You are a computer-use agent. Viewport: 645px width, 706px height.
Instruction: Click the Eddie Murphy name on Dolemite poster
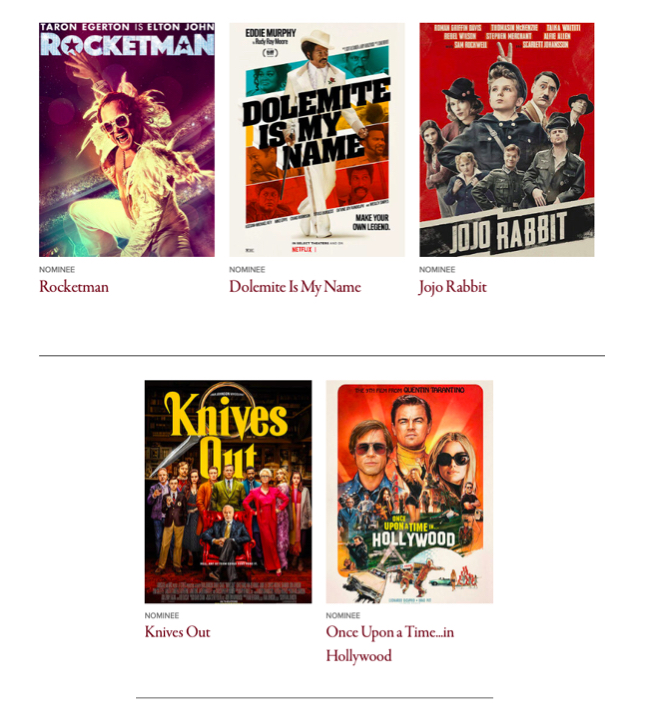(271, 33)
